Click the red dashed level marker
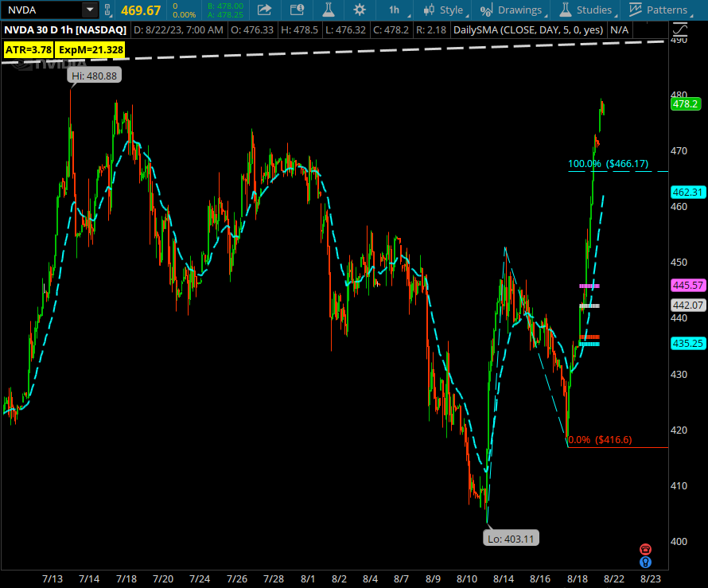 click(589, 337)
